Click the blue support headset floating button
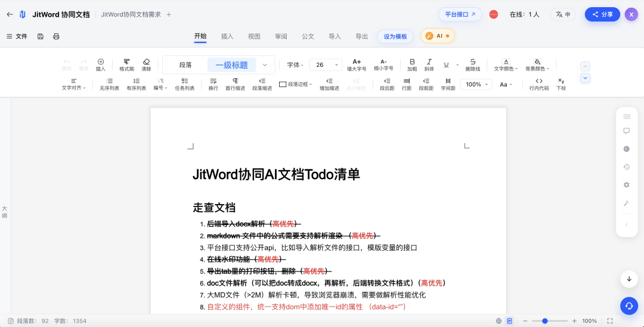Image resolution: width=644 pixels, height=327 pixels. click(629, 306)
